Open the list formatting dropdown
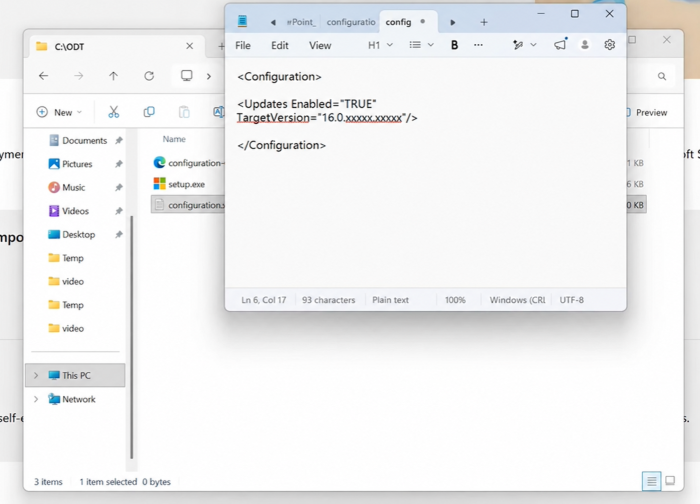Viewport: 700px width, 504px height. (421, 45)
